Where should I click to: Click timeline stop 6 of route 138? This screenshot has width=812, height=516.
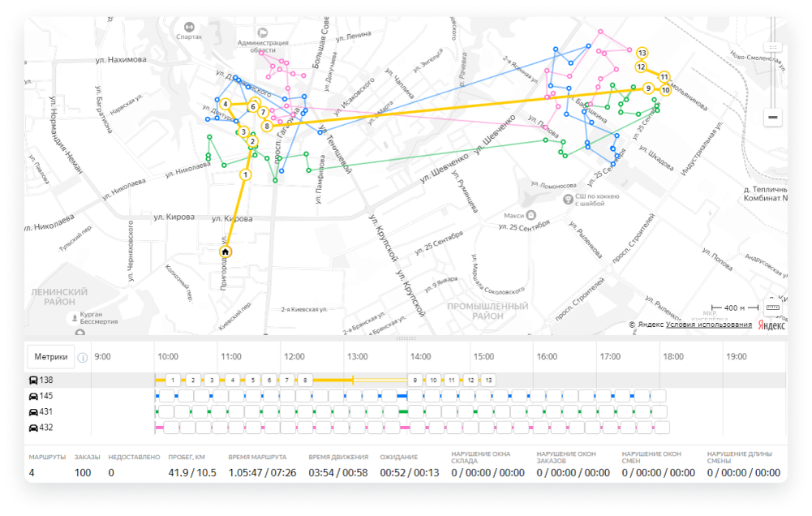pos(269,381)
